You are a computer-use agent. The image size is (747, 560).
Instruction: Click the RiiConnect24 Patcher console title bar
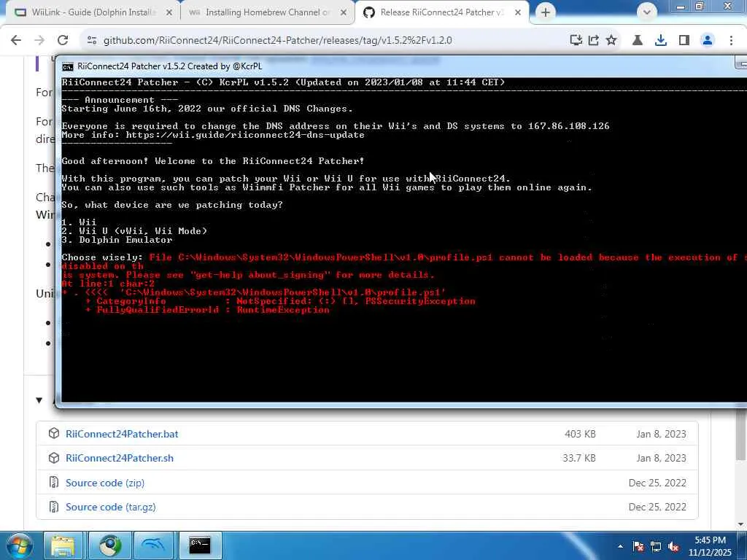400,66
